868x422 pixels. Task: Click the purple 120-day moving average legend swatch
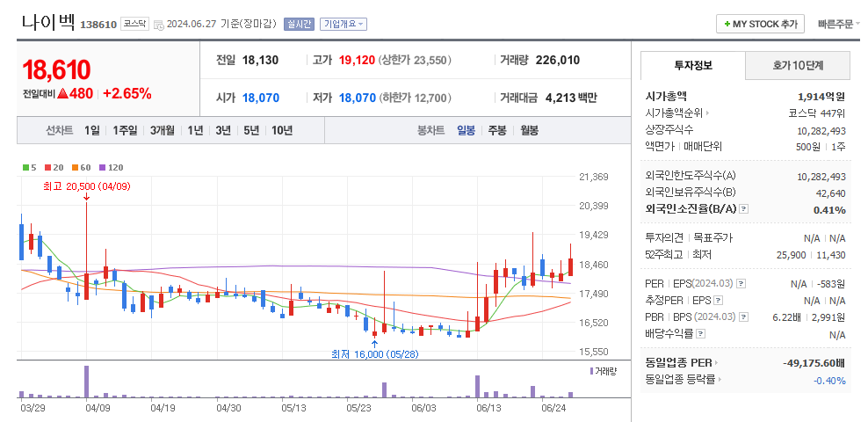102,167
